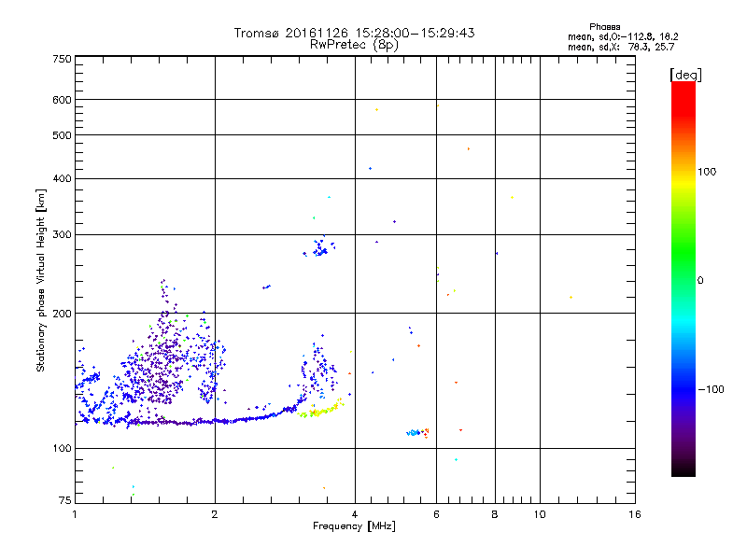Click the 'Stationary phase Virtual Height [km]' axis title
Screen dimensions: 747x560
coord(41,281)
